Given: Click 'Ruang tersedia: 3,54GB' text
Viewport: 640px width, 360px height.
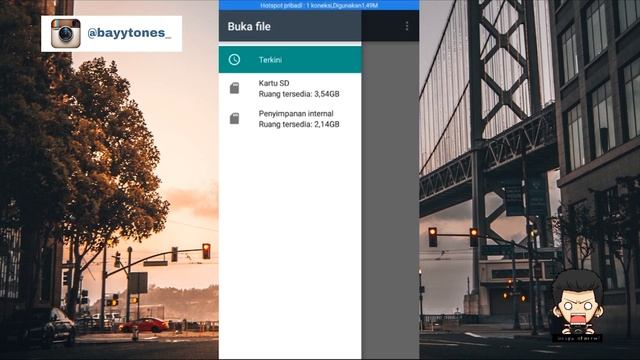Looking at the screenshot, I should (299, 94).
